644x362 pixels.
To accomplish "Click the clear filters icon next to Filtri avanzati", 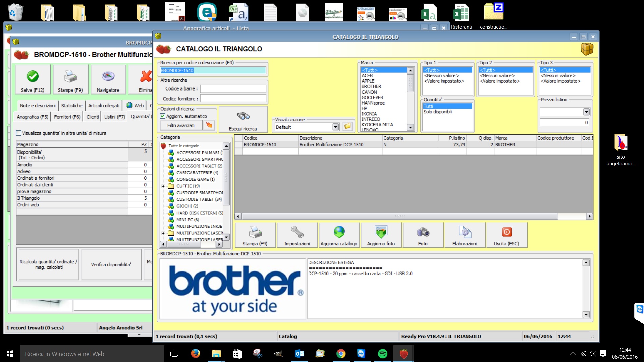I will pos(209,125).
